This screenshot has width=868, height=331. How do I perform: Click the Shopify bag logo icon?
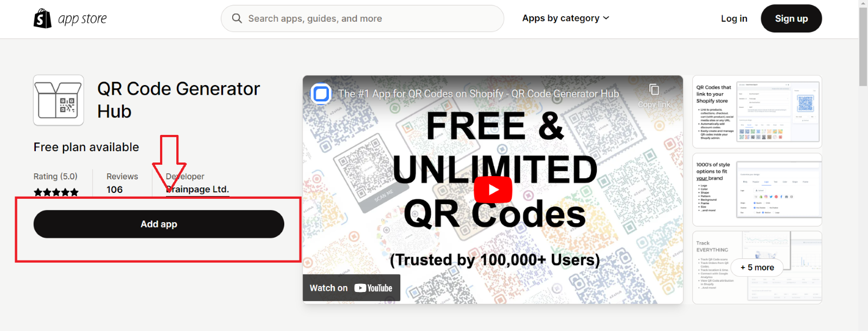(x=42, y=18)
